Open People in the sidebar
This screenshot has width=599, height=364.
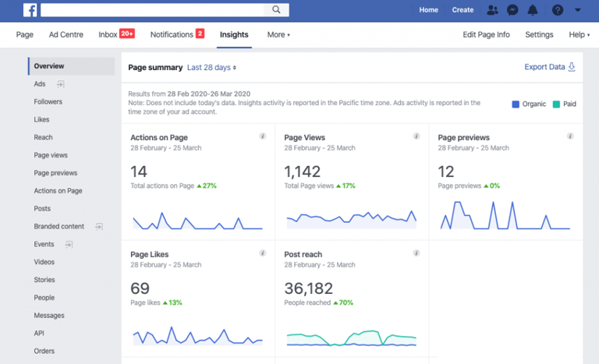pyautogui.click(x=44, y=298)
